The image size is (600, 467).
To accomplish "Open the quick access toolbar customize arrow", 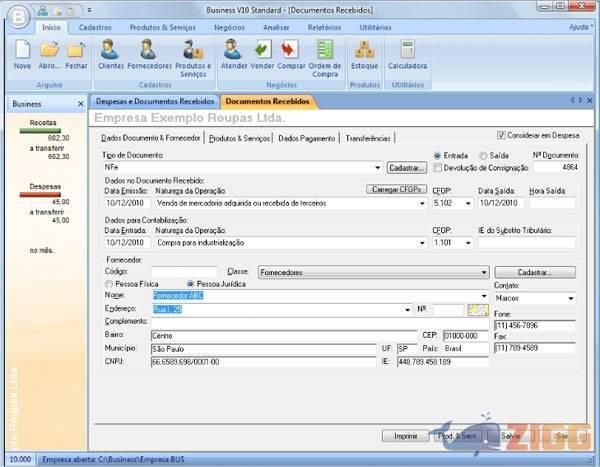I will (89, 10).
